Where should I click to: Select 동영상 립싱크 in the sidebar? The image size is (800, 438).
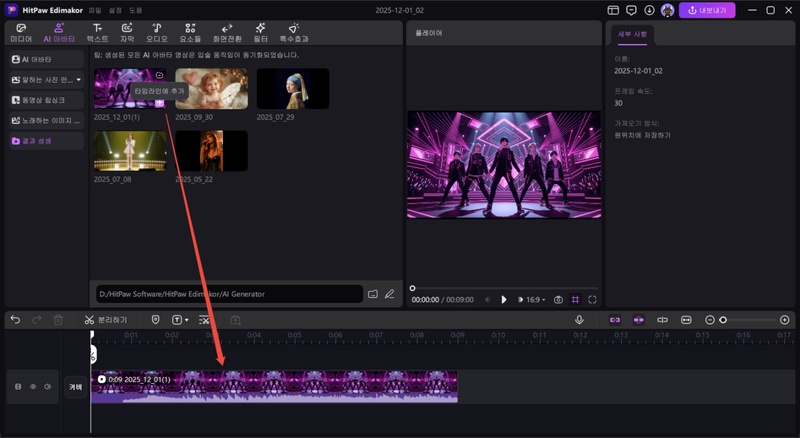pyautogui.click(x=47, y=100)
